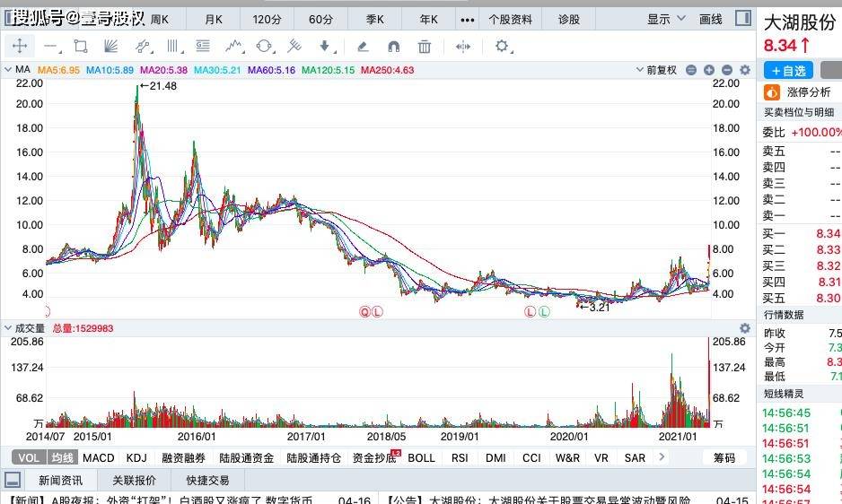Select the pitchfork drawing tool
The height and width of the screenshot is (504, 842).
(x=294, y=46)
